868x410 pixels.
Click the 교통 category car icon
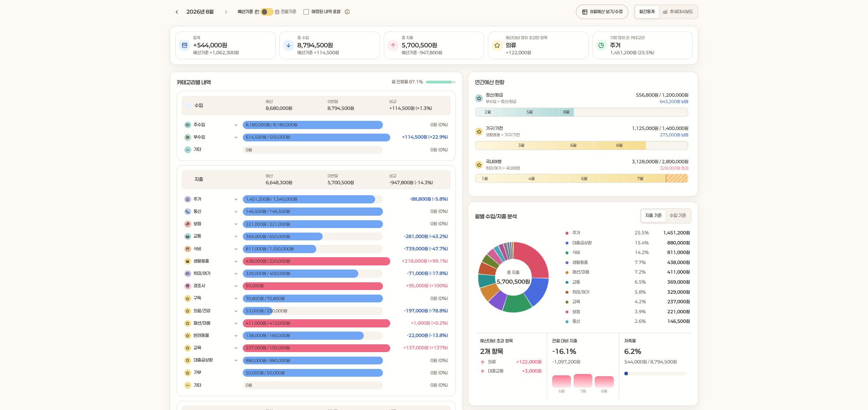coord(188,236)
